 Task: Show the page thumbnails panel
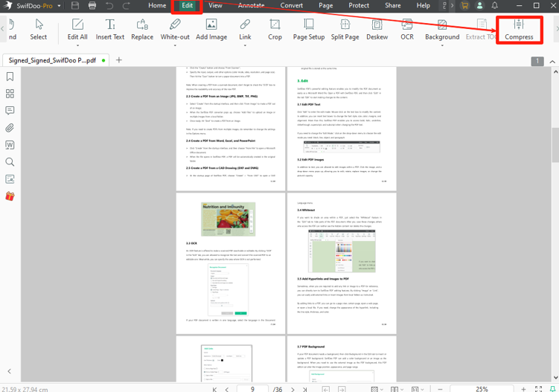point(10,94)
